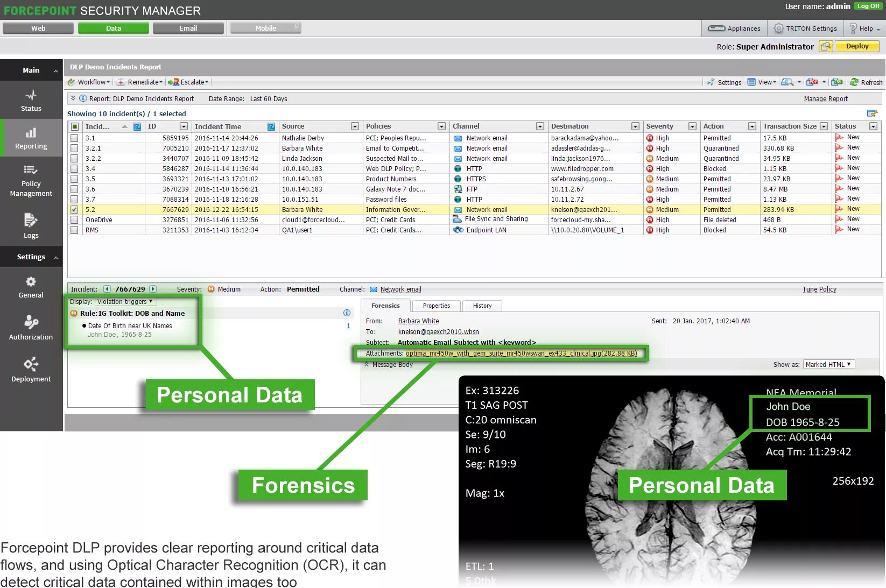Click the Log Off button
Viewport: 886px width, 588px height.
[x=868, y=6]
